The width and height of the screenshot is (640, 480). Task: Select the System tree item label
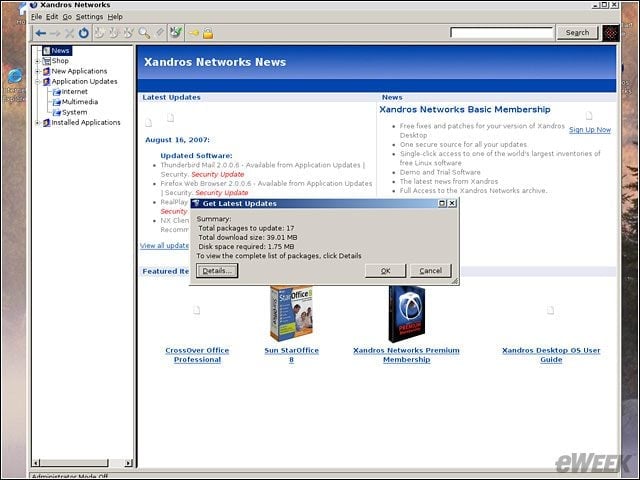pyautogui.click(x=75, y=112)
